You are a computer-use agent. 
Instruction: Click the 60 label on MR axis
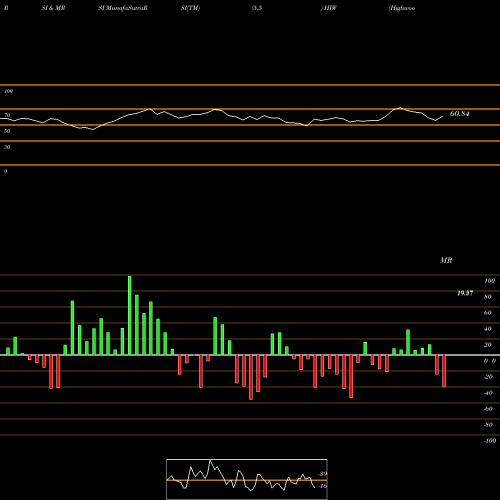[x=488, y=313]
